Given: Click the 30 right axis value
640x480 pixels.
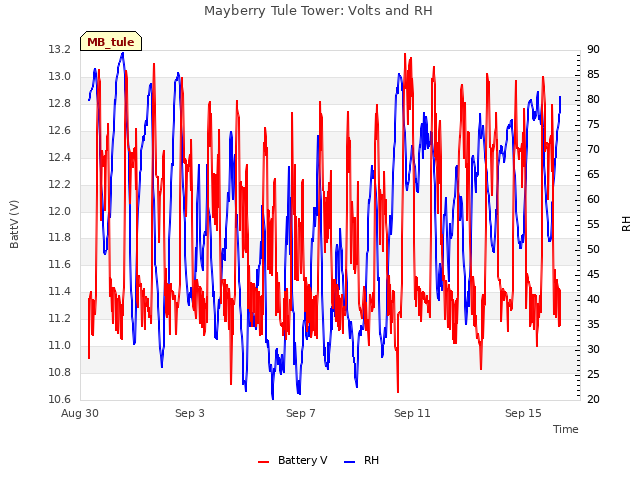Looking at the screenshot, I should pos(593,349).
